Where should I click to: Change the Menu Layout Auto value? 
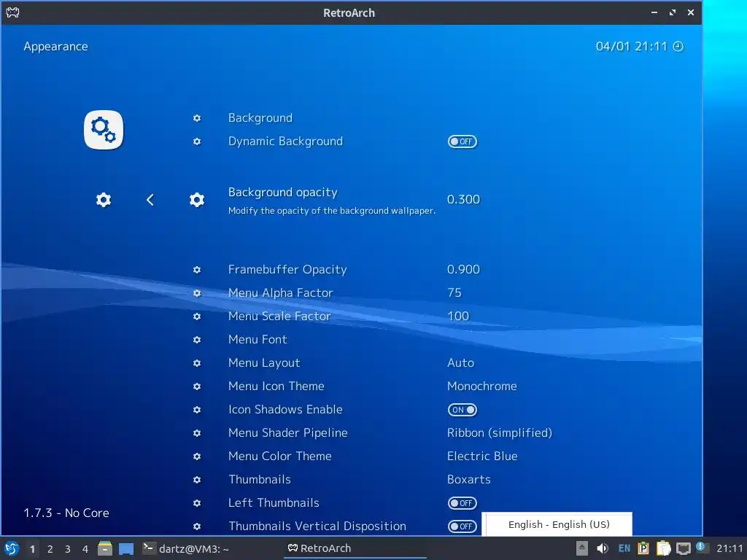pos(461,363)
